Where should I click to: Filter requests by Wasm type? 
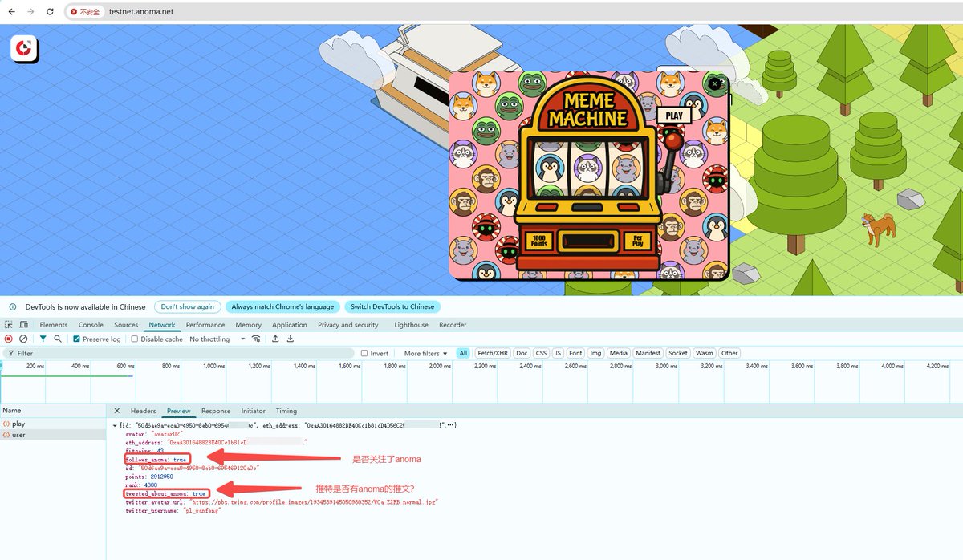(705, 353)
